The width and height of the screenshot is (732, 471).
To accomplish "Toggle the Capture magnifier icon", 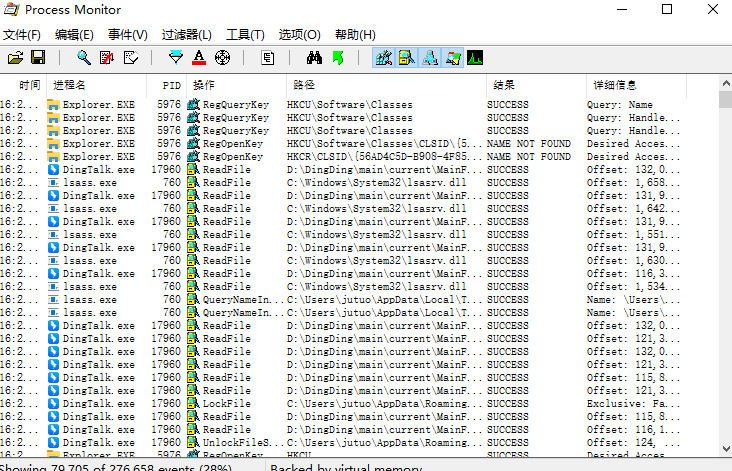I will [84, 58].
